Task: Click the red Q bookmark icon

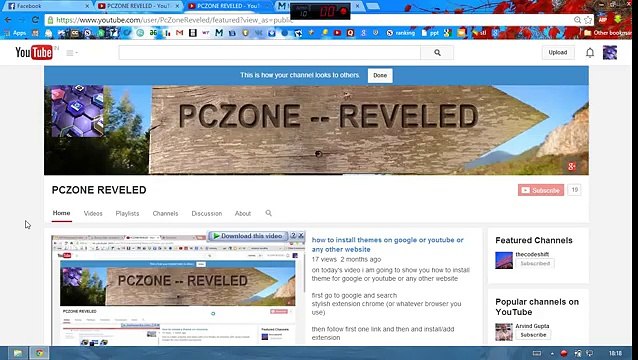Action: 350,33
